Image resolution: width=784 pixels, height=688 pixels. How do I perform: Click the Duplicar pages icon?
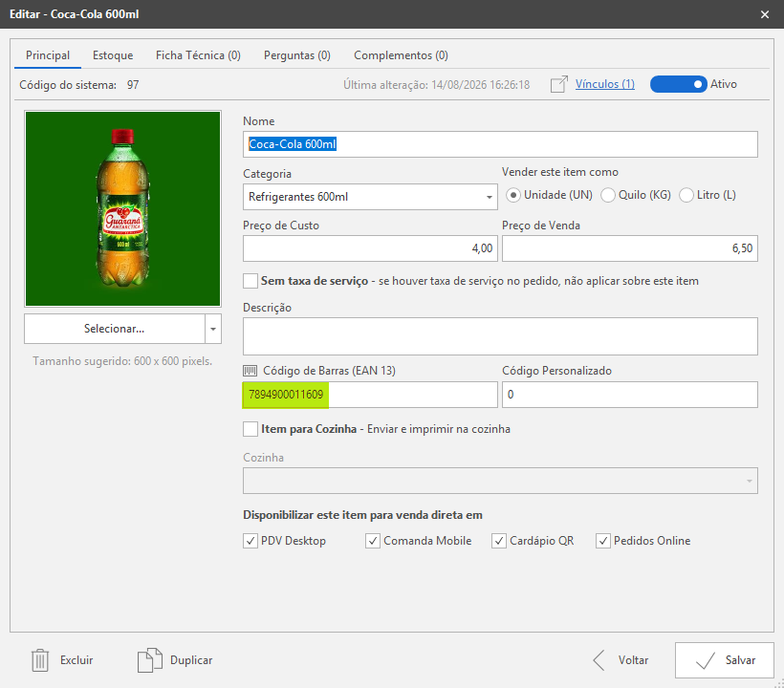[150, 660]
